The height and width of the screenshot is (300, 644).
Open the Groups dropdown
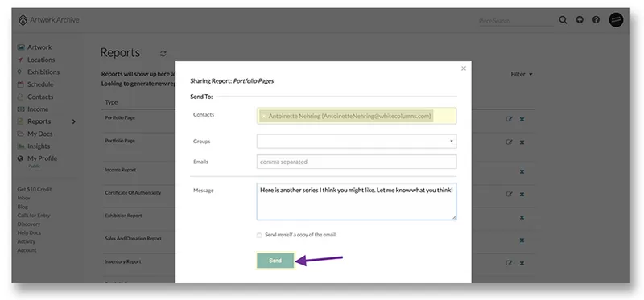pos(357,142)
